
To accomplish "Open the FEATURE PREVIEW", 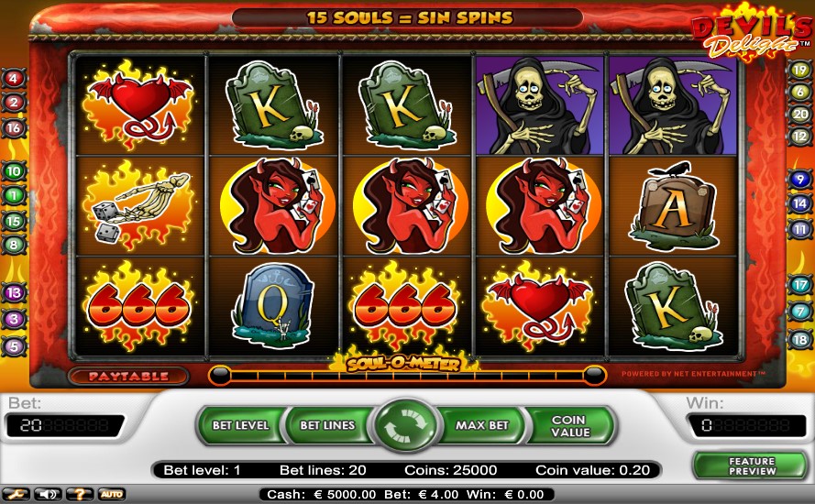I will (x=752, y=466).
